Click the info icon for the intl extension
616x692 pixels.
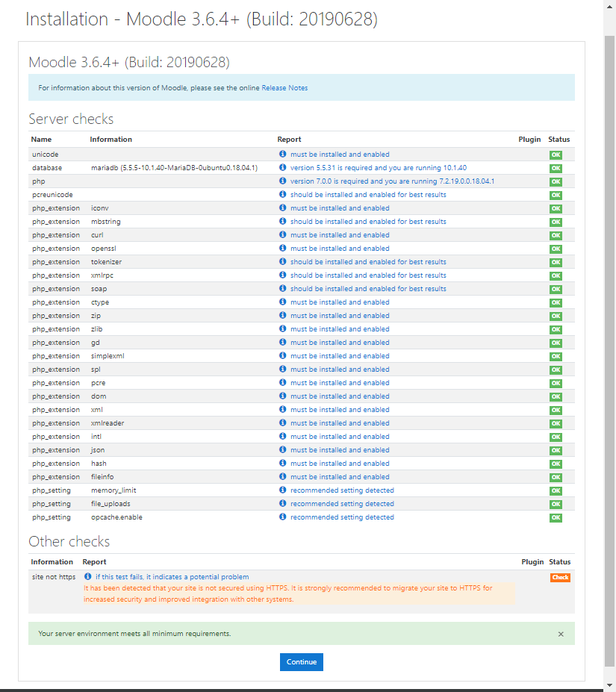282,436
